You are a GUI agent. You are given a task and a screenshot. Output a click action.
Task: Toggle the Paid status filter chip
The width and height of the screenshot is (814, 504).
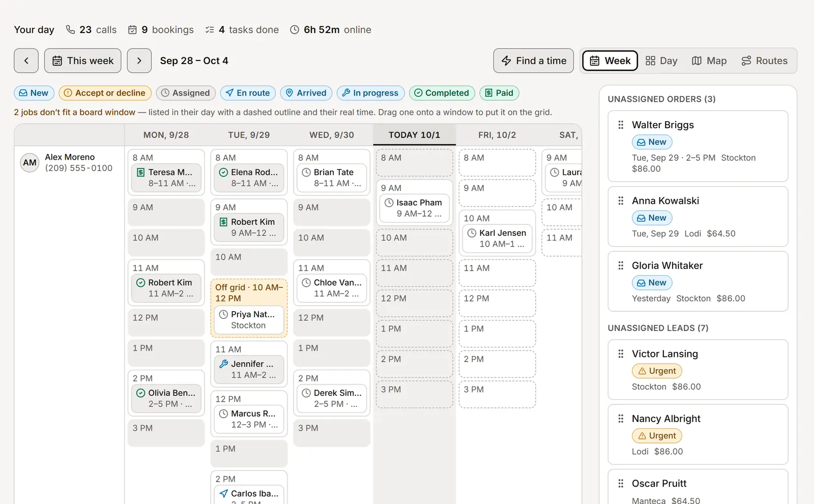499,93
